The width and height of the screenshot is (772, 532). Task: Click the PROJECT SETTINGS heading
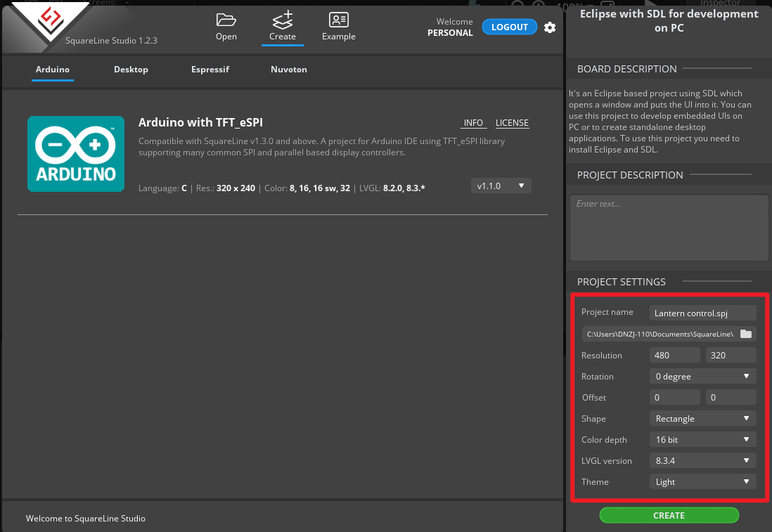coord(622,282)
